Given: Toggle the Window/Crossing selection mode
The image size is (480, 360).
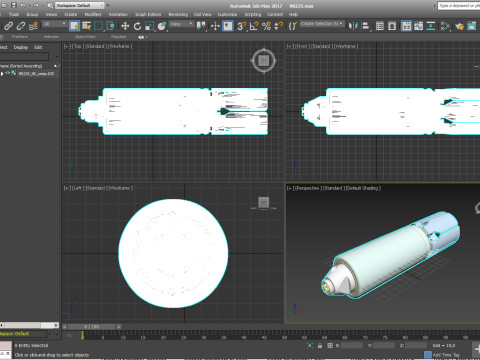Looking at the screenshot, I should [x=111, y=26].
